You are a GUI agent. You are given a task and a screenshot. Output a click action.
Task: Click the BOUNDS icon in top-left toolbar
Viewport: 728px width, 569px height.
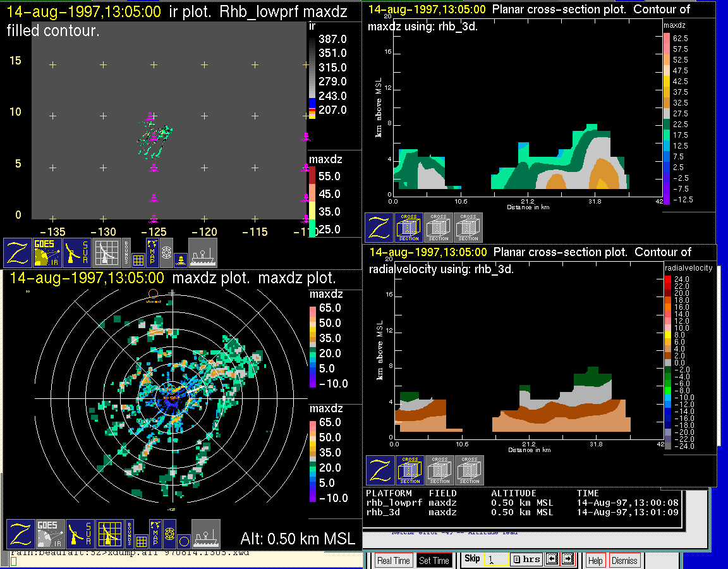click(126, 250)
